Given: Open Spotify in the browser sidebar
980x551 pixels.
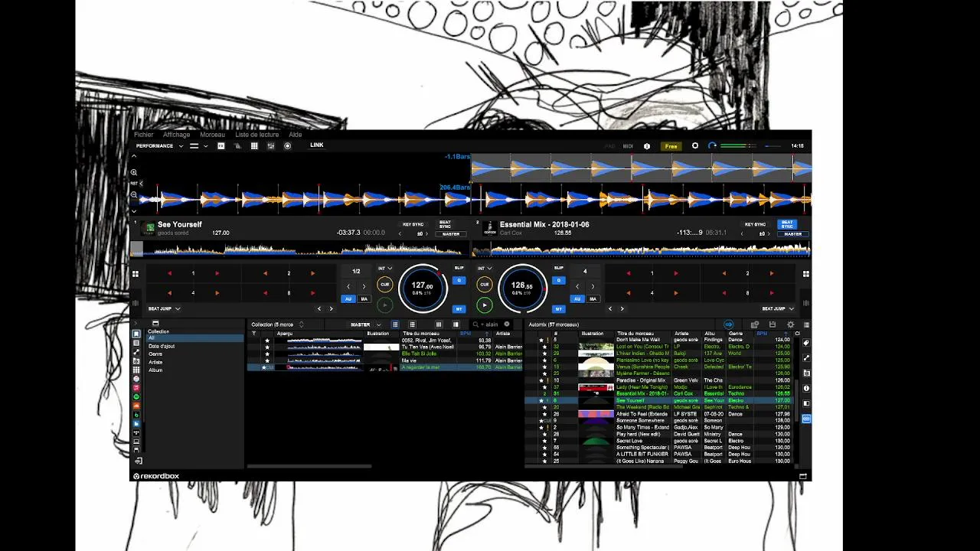Looking at the screenshot, I should pos(136,396).
